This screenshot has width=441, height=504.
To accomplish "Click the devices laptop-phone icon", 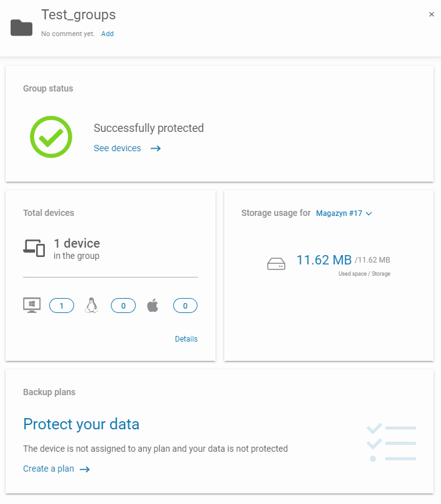I will click(34, 248).
